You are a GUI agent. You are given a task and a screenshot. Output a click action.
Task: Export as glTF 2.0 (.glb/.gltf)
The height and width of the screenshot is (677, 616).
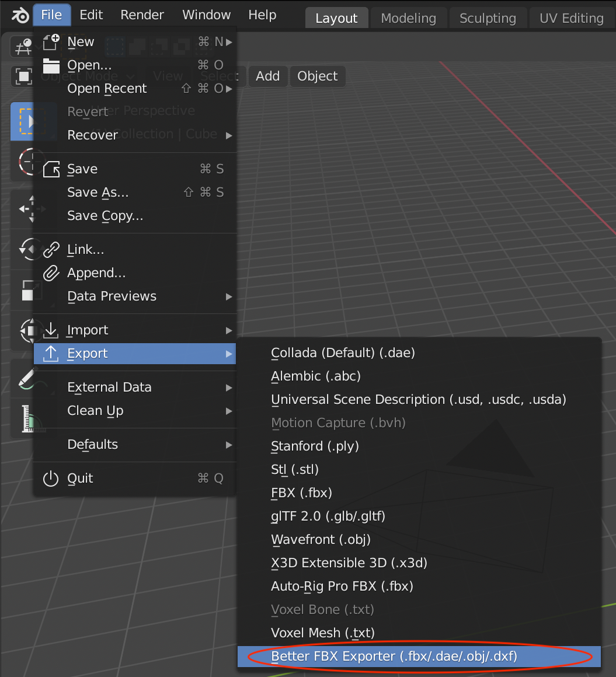click(x=419, y=516)
